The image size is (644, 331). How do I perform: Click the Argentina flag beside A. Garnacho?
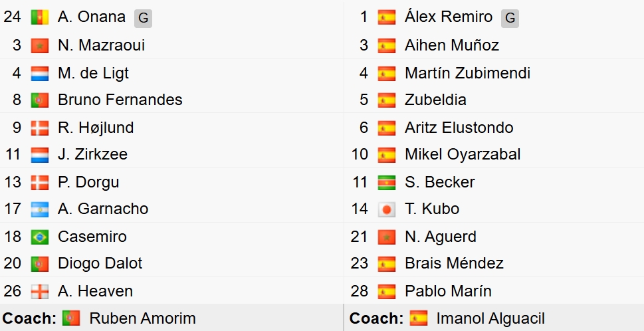pos(40,209)
